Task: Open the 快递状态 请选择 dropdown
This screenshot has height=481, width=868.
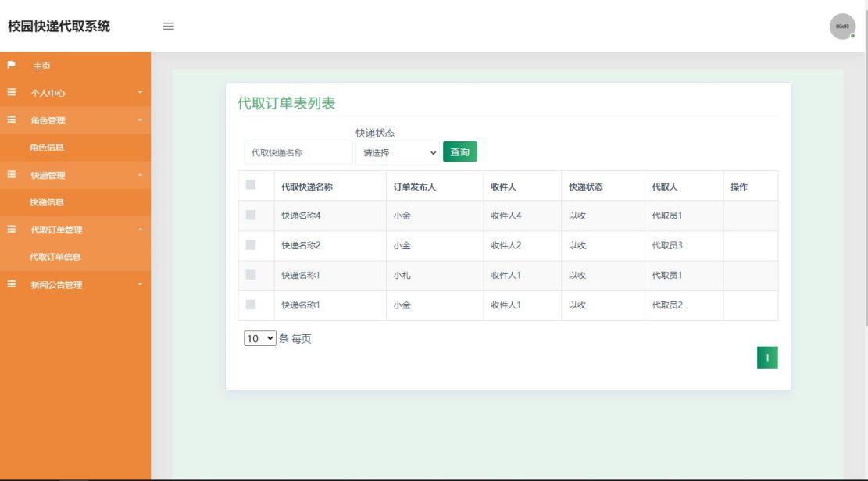Action: (x=398, y=153)
